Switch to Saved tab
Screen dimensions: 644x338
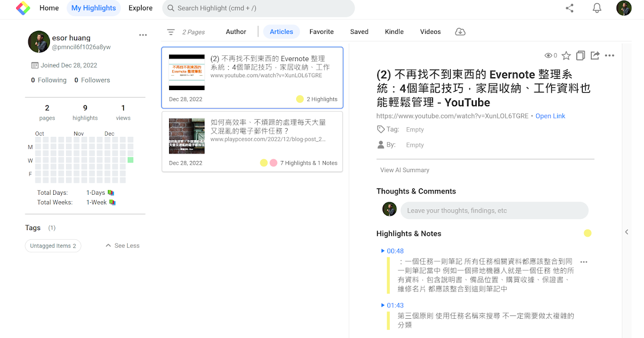pos(359,32)
